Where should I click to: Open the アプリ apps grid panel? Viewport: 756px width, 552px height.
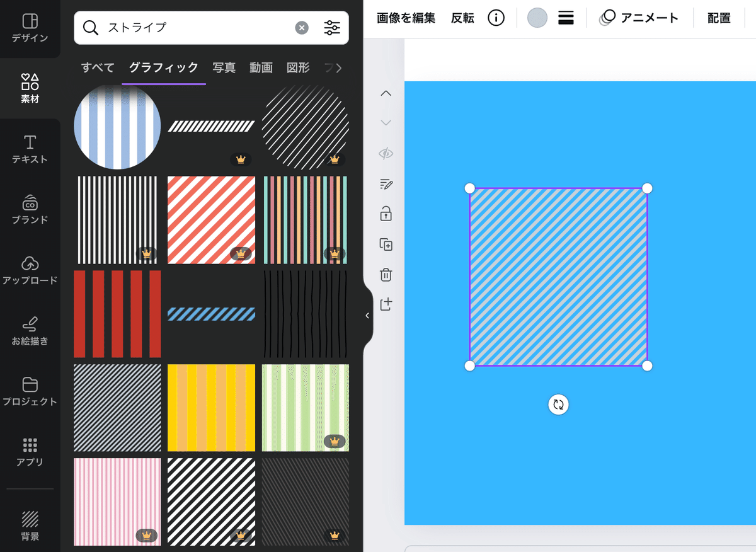pyautogui.click(x=30, y=452)
